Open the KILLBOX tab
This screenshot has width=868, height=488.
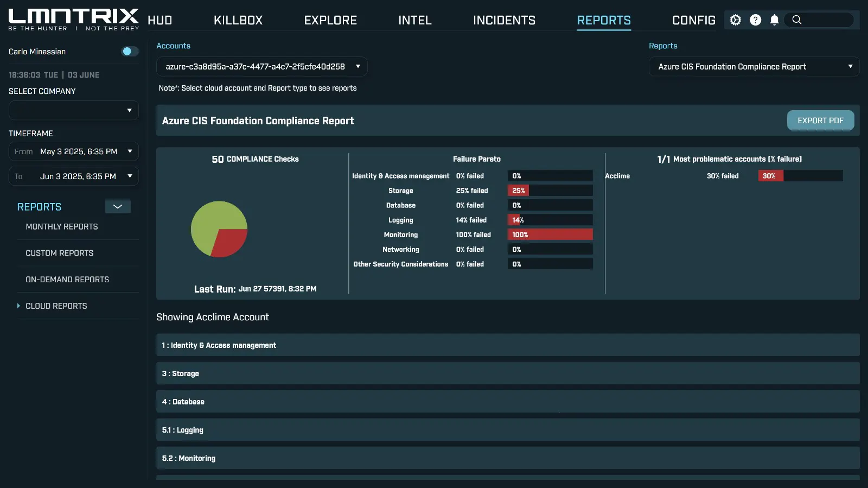[238, 20]
